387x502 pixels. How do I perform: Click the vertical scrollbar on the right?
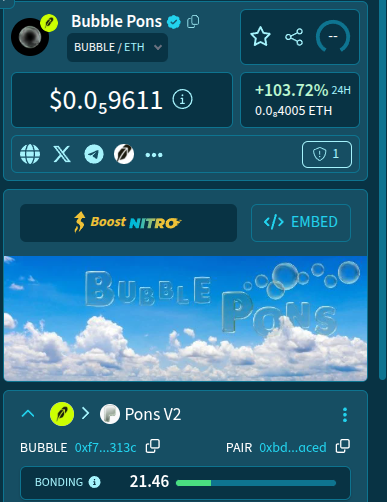click(382, 190)
